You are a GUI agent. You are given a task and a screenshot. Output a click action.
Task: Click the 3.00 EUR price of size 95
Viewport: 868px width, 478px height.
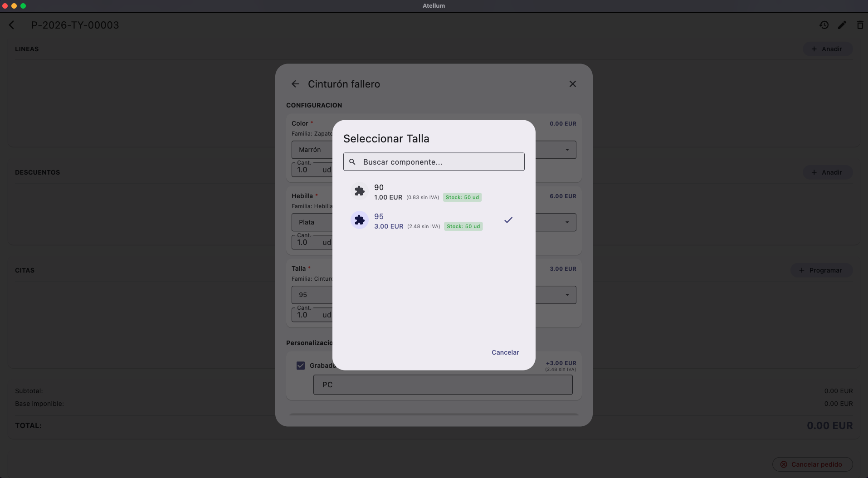pyautogui.click(x=389, y=226)
